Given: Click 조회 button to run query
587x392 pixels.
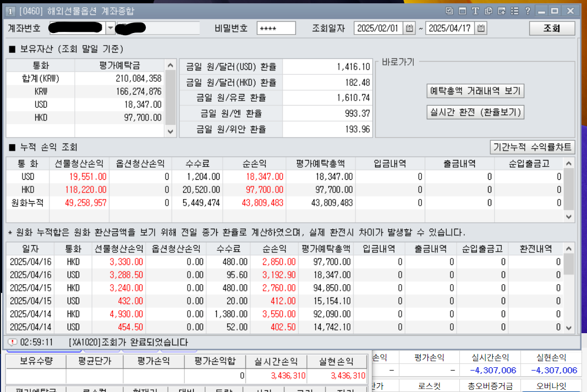Looking at the screenshot, I should coord(552,29).
